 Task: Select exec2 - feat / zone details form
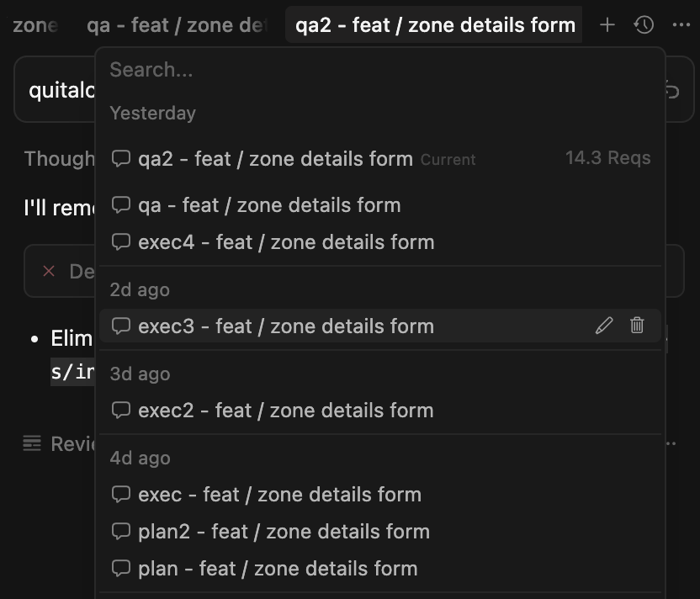tap(286, 411)
